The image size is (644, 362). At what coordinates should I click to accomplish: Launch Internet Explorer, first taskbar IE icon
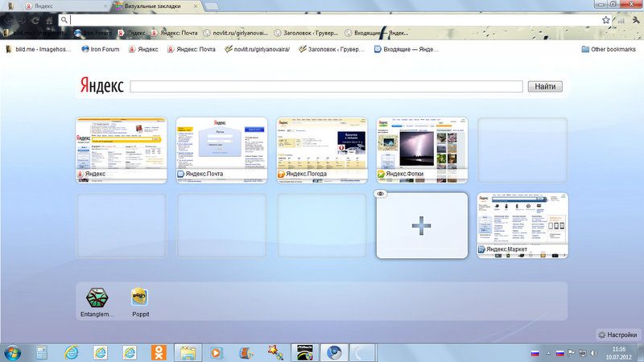coord(71,352)
